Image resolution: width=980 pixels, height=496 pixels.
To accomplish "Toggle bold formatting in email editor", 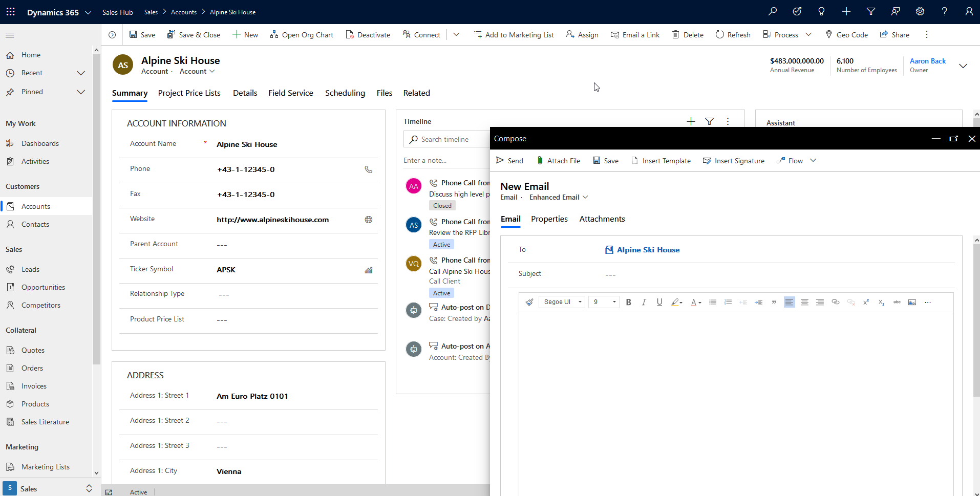I will click(x=628, y=303).
